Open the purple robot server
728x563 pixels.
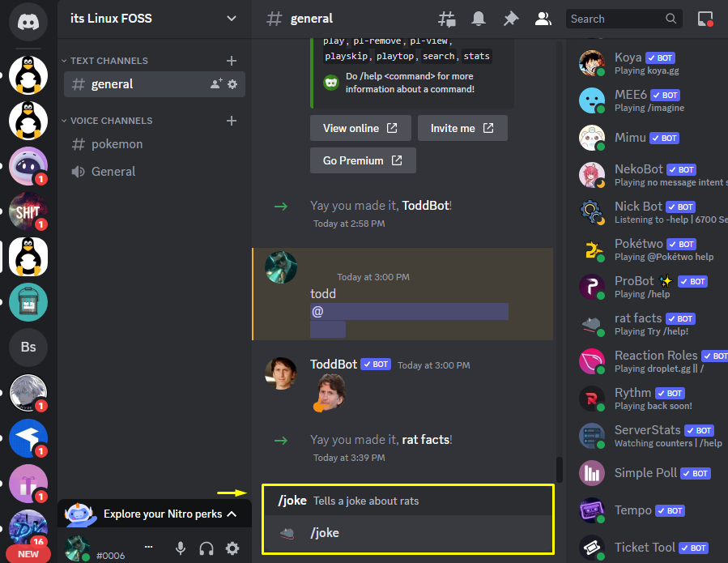point(28,166)
